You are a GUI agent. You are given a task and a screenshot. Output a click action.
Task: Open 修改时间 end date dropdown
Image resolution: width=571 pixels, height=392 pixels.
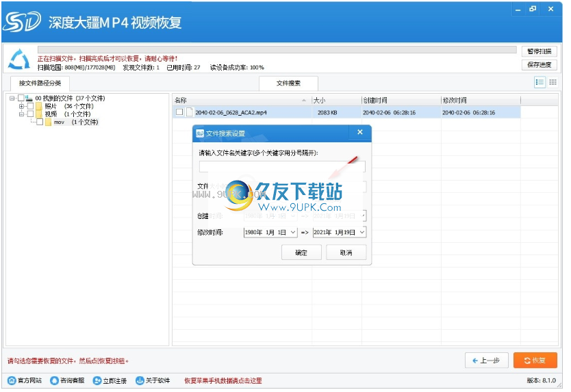[362, 232]
